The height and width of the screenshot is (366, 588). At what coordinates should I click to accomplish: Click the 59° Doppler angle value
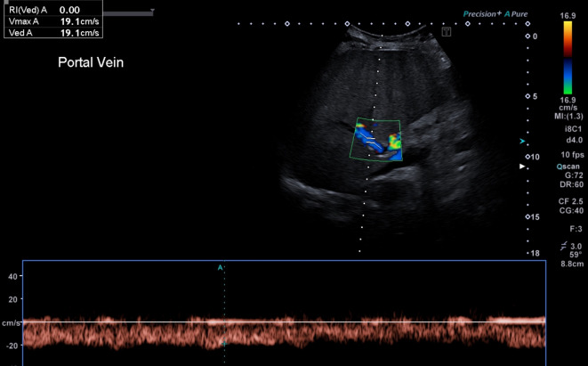tap(576, 255)
